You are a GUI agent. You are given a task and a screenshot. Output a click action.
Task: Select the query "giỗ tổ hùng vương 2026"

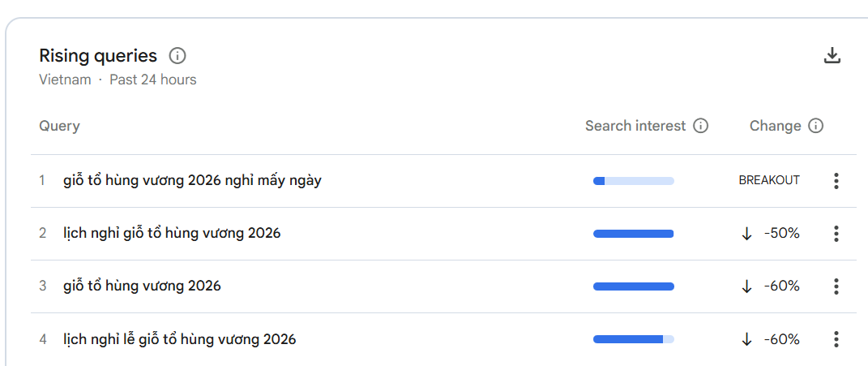coord(142,286)
